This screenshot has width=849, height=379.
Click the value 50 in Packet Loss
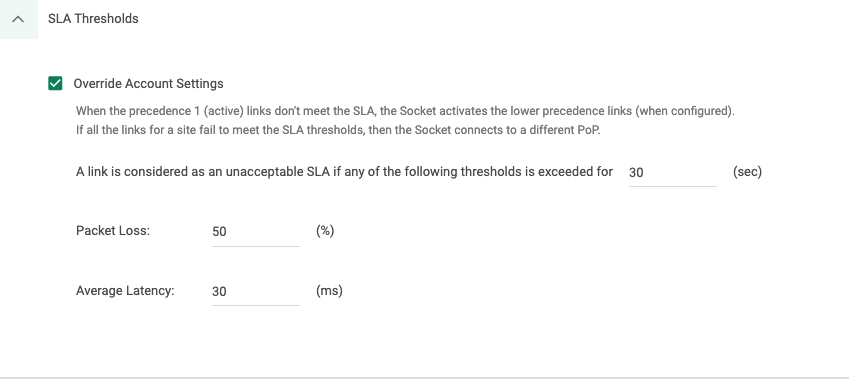tap(219, 232)
